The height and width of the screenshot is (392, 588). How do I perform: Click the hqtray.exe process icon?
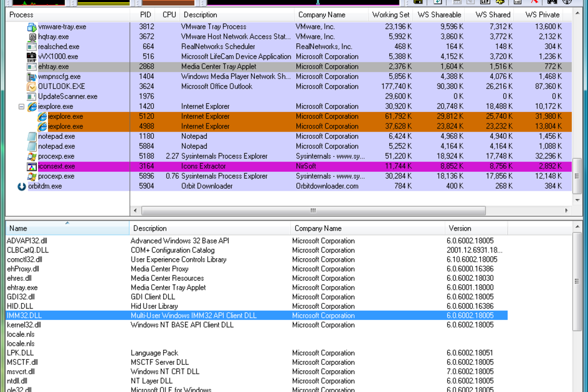click(x=32, y=37)
